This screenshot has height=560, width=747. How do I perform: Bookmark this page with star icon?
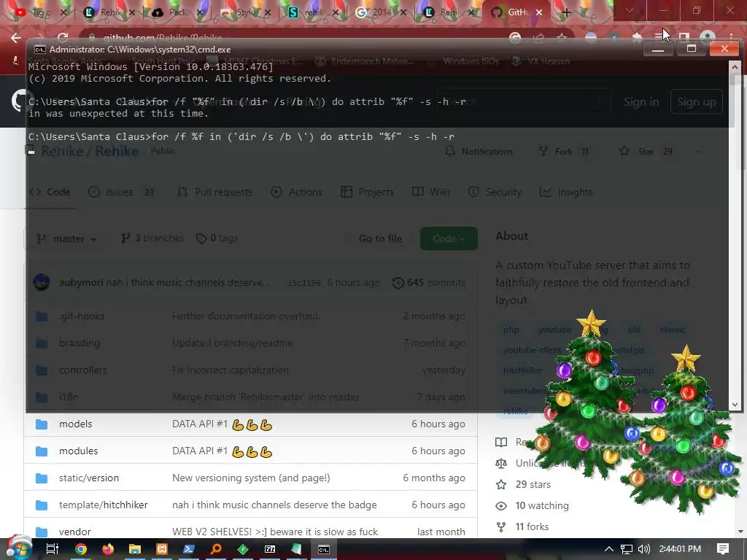(562, 38)
